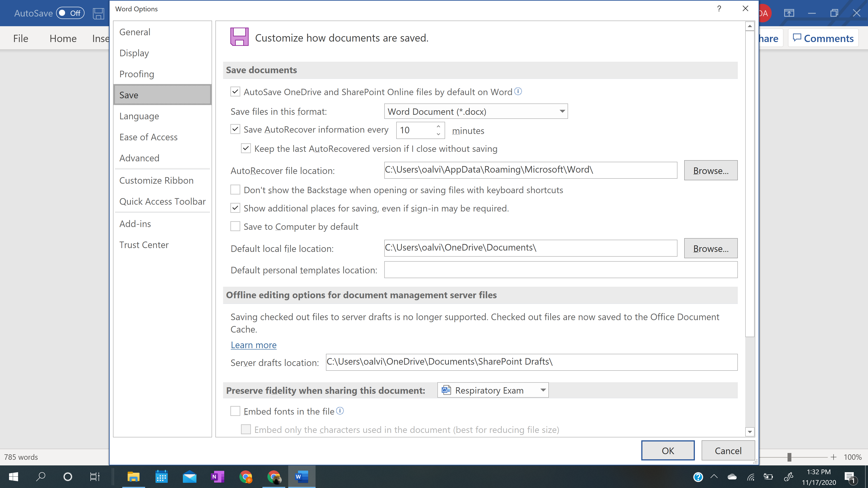Open the Customize Ribbon category
The height and width of the screenshot is (488, 868).
[x=156, y=181]
